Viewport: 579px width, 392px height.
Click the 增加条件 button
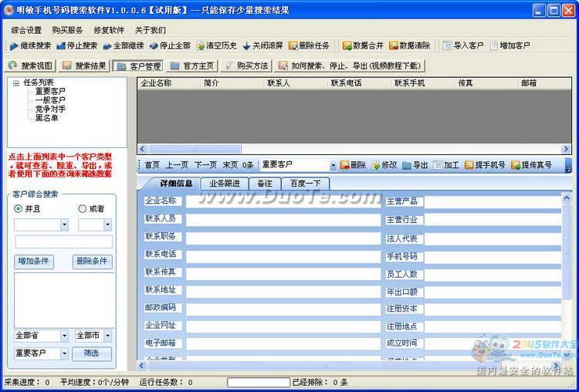34,262
